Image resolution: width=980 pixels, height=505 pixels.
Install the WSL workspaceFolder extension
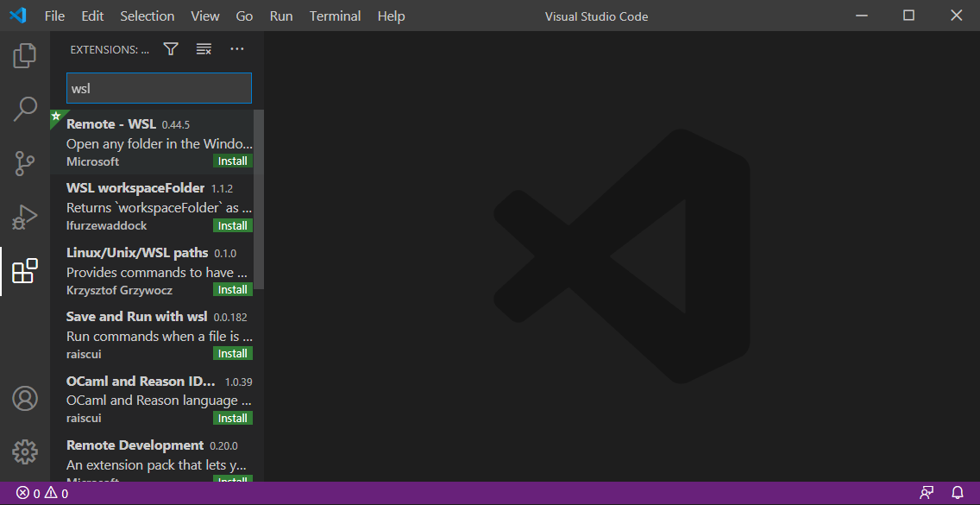coord(232,225)
